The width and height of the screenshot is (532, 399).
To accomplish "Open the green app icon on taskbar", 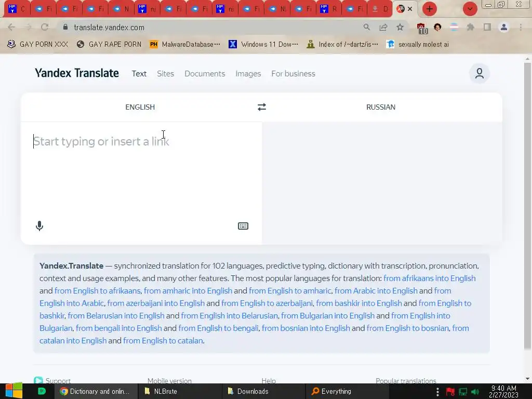I will pyautogui.click(x=42, y=391).
